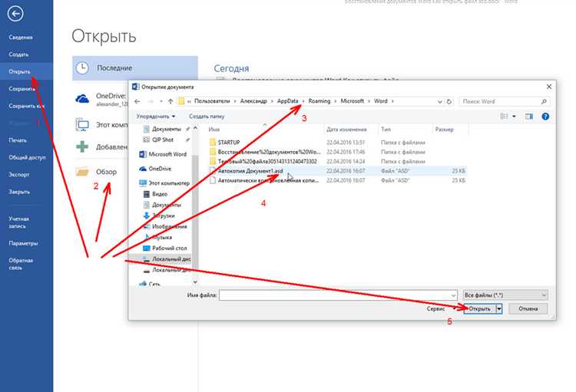Screen dimensions: 576x392
Task: Click the dialog's back navigation arrow
Action: [x=137, y=101]
